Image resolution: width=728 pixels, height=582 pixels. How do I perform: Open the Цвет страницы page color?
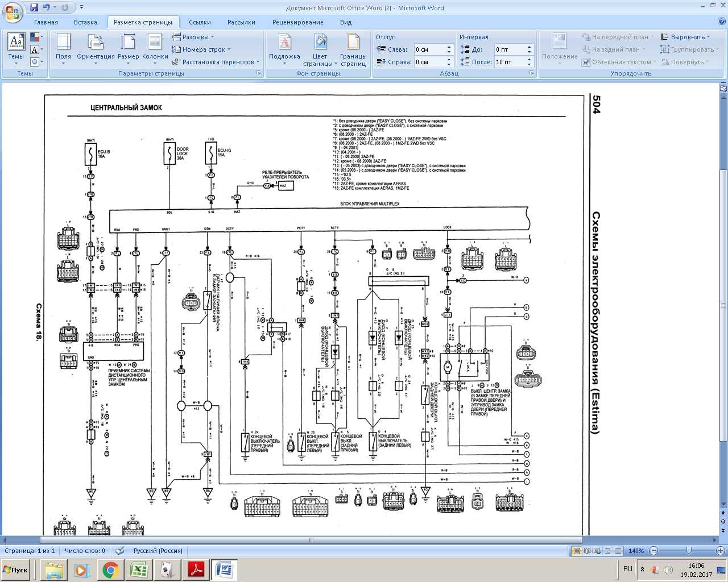pyautogui.click(x=320, y=49)
